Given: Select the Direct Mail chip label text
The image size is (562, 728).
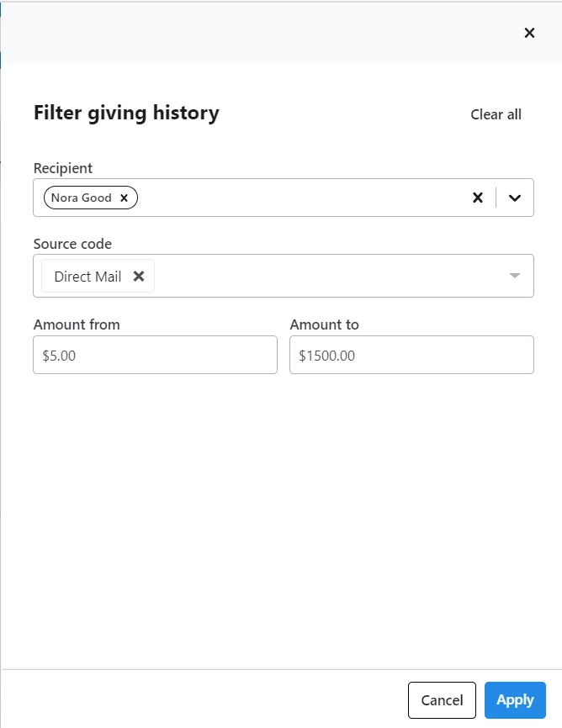Looking at the screenshot, I should coord(87,276).
